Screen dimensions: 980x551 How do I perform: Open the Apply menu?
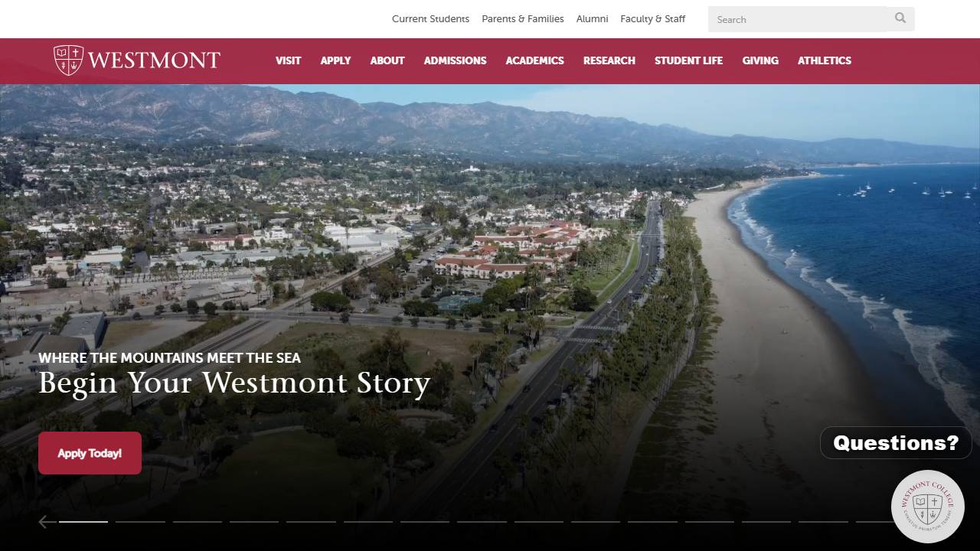coord(335,60)
